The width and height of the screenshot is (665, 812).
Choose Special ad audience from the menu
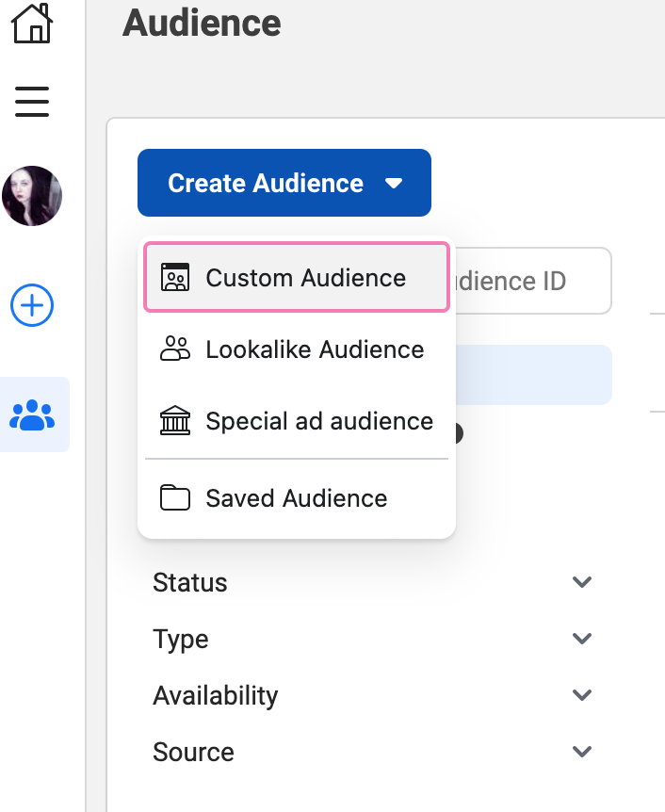[x=318, y=420]
